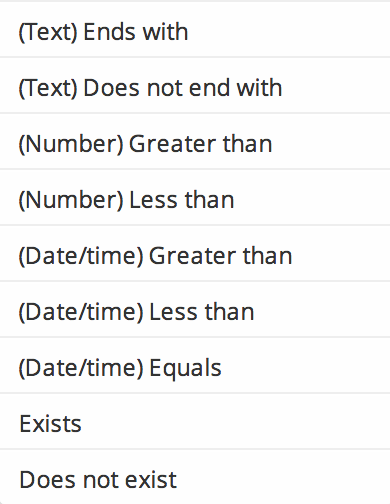Screen dimensions: 390x504
Task: Choose "(Date/time) Greater than" option
Action: [195, 253]
